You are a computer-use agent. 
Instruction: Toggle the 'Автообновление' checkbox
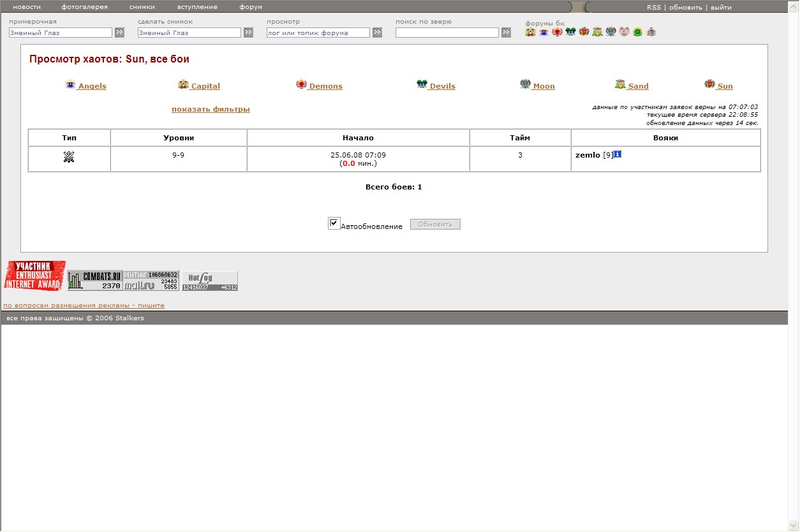pyautogui.click(x=334, y=223)
